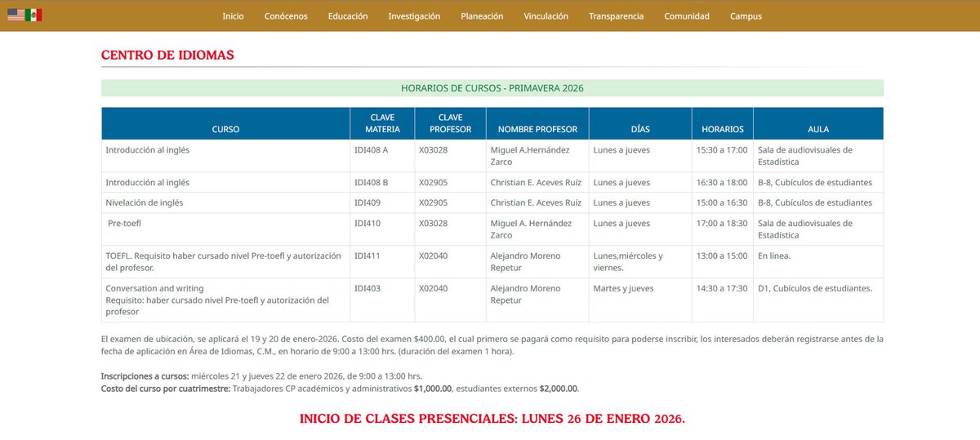Open the Educación menu
The width and height of the screenshot is (980, 440).
click(348, 16)
